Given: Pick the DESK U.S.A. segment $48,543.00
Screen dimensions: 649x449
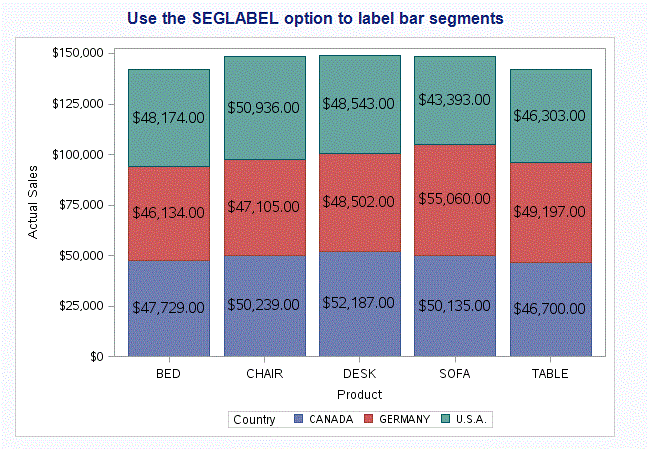Looking at the screenshot, I should click(359, 104).
